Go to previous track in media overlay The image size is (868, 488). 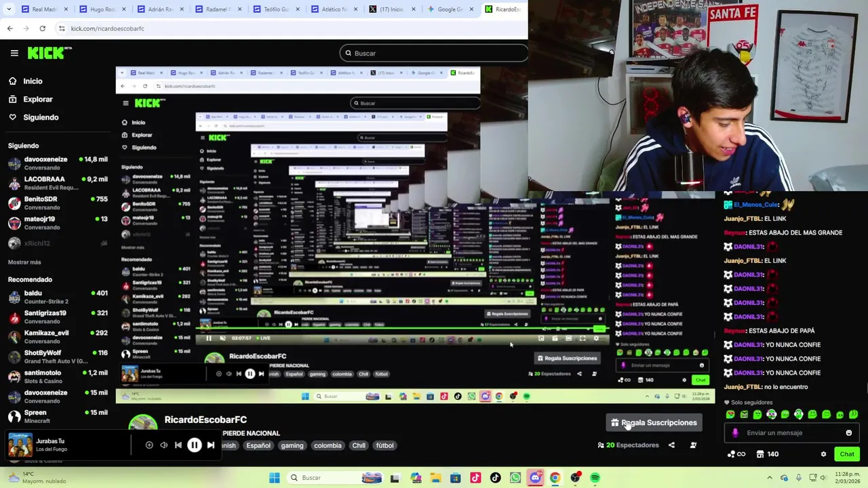pyautogui.click(x=178, y=445)
